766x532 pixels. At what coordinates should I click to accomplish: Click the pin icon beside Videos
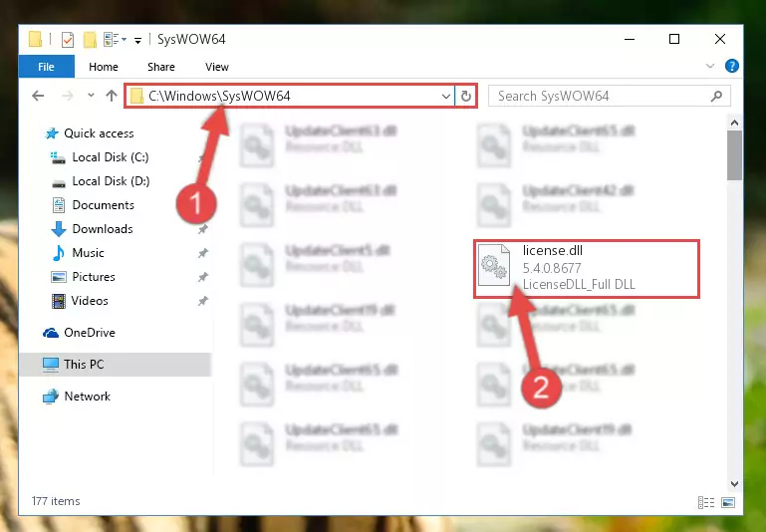pos(203,301)
